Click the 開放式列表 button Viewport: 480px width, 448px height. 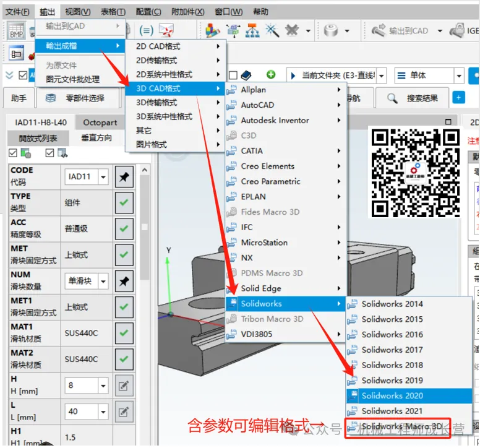point(38,138)
